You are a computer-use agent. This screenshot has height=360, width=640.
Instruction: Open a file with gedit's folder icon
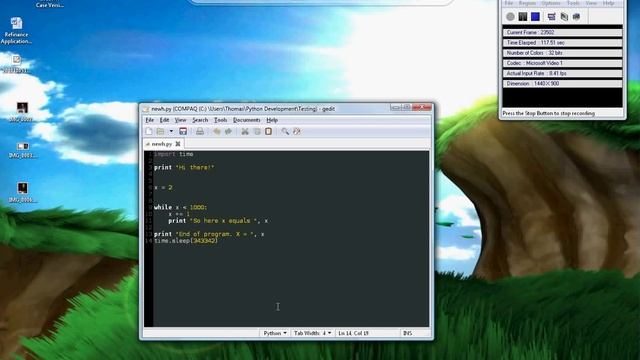pos(160,131)
